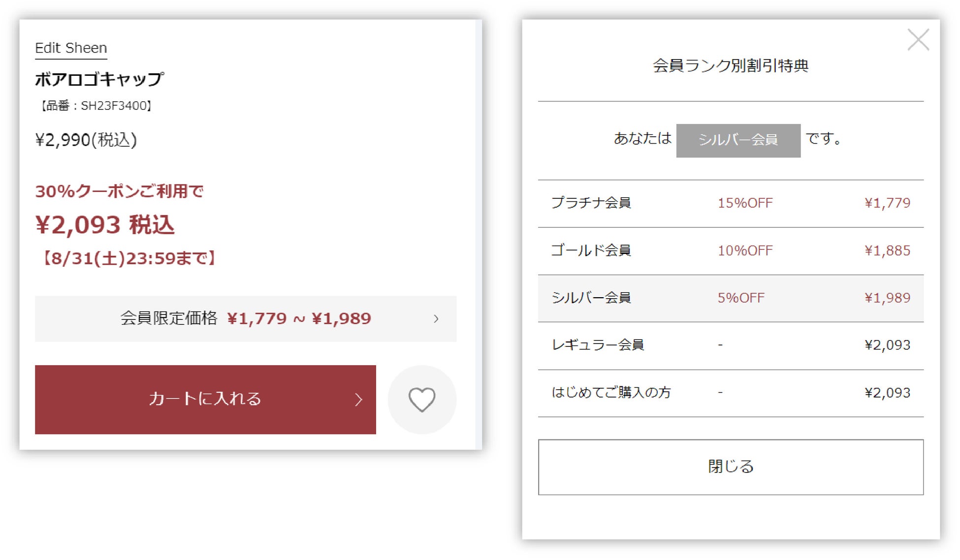Add the item with カートに入れる button
Viewport: 960px width, 560px height.
205,400
